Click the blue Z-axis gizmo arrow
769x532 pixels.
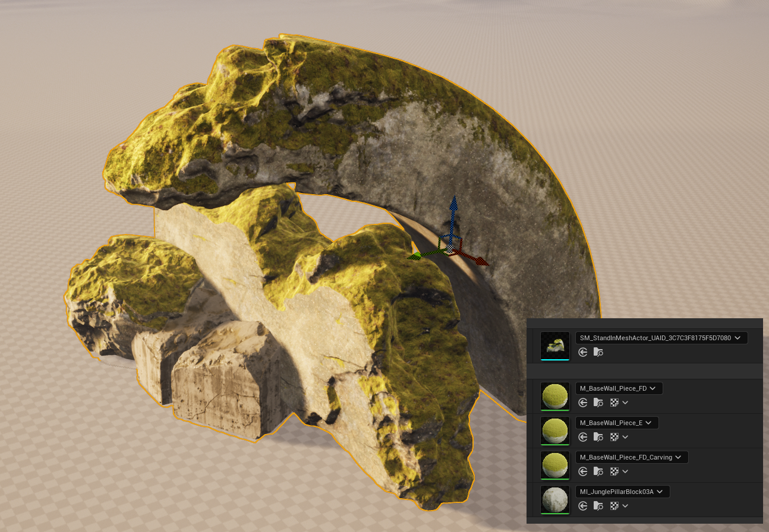pyautogui.click(x=453, y=209)
